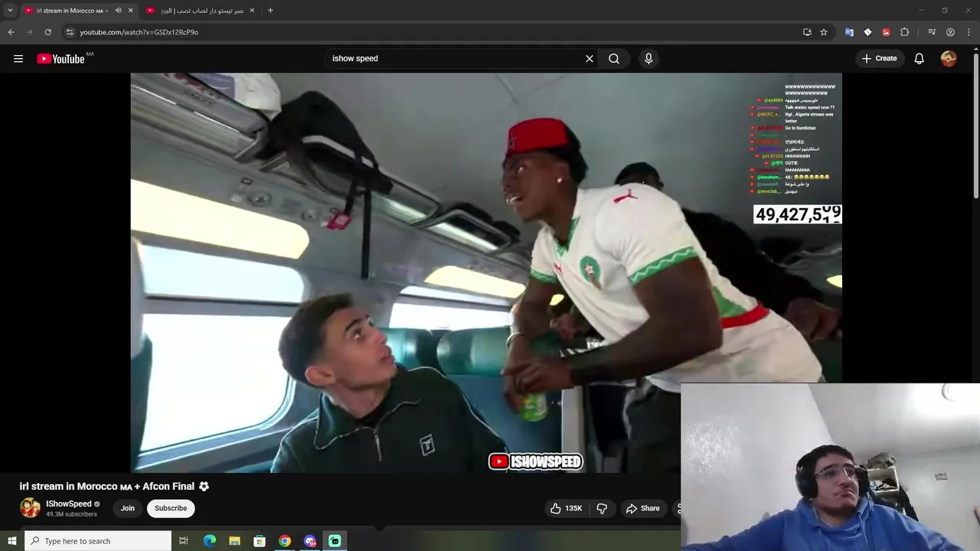Go back with the browser back arrow
Image resolution: width=980 pixels, height=551 pixels.
(11, 32)
